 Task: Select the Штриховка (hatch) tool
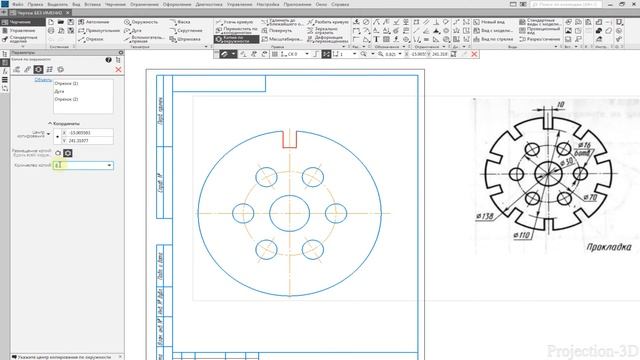click(x=185, y=39)
